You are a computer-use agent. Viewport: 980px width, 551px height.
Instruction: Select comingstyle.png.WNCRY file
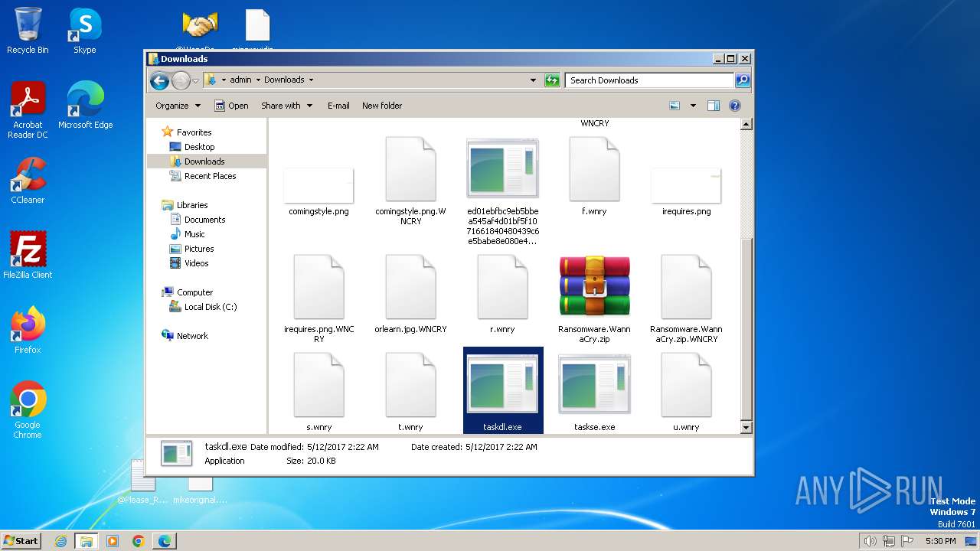click(x=410, y=182)
